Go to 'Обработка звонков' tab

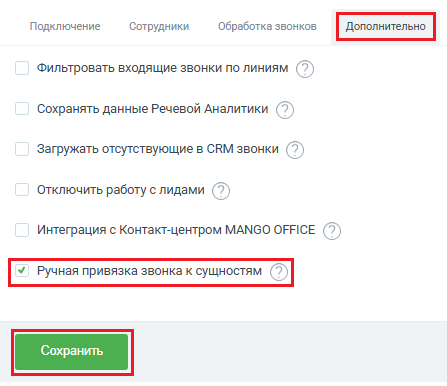point(267,26)
